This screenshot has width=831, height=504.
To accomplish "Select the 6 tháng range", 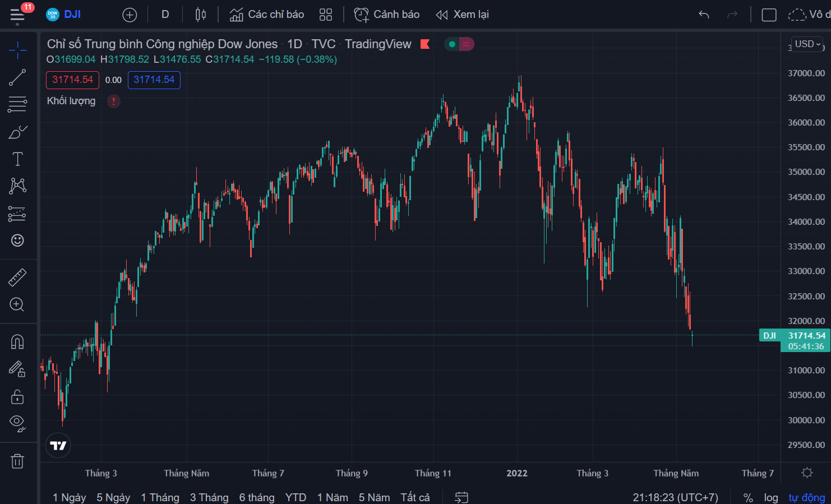I will pos(257,497).
